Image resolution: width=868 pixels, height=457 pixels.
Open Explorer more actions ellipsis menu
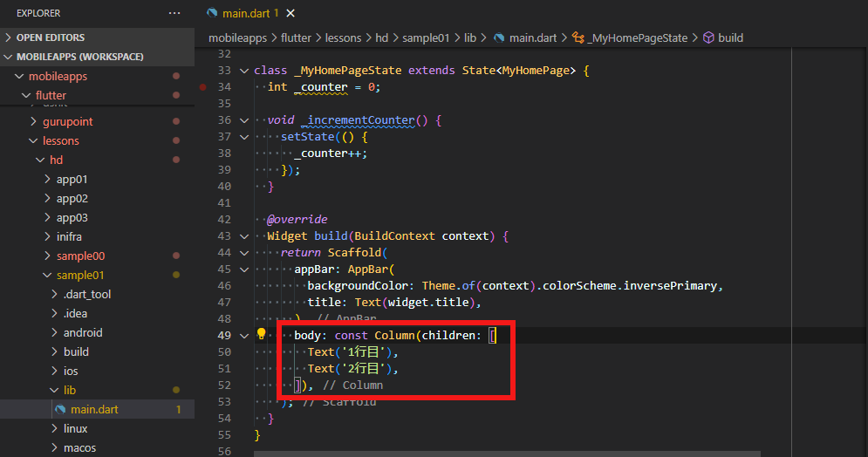click(x=174, y=13)
